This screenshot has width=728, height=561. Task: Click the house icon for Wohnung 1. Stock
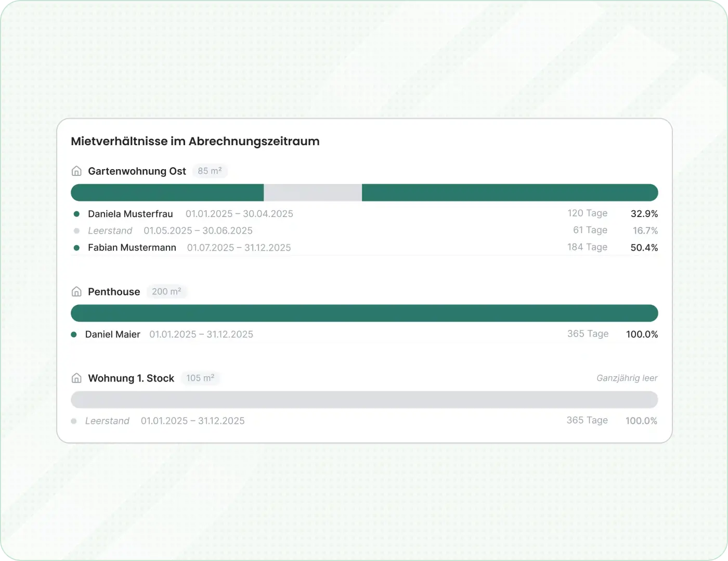(x=76, y=378)
